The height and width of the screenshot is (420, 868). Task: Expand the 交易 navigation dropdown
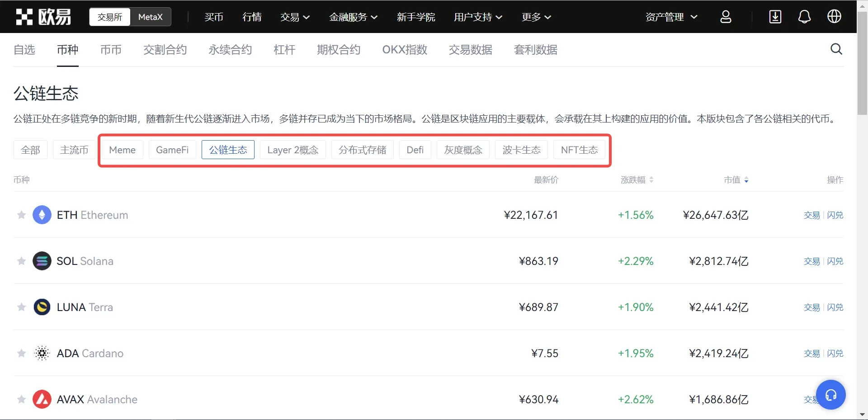294,17
